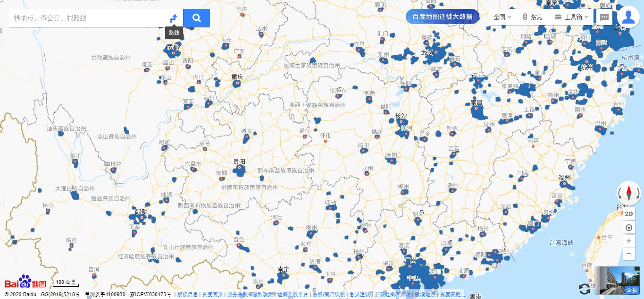Image resolution: width=644 pixels, height=299 pixels.
Task: Locate my position with the target icon
Action: coord(629,228)
